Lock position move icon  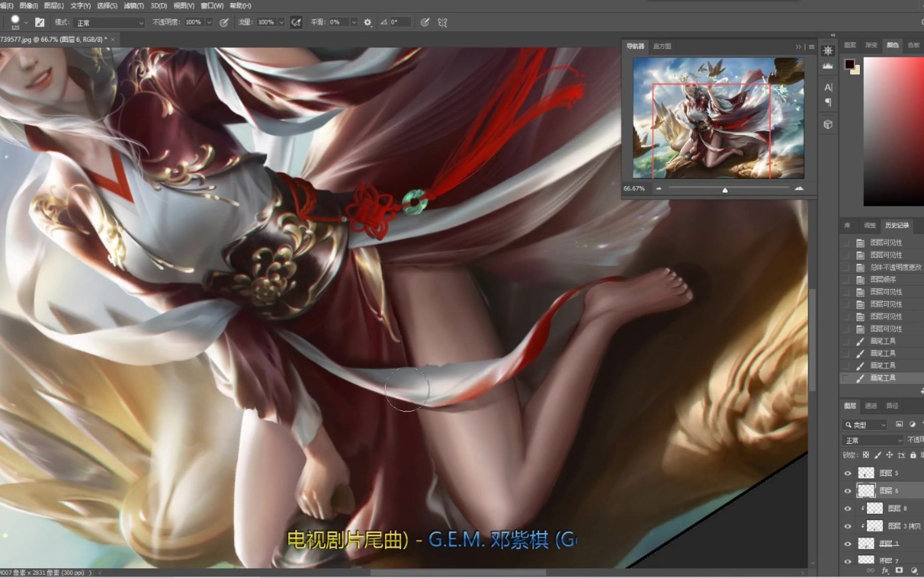[889, 455]
